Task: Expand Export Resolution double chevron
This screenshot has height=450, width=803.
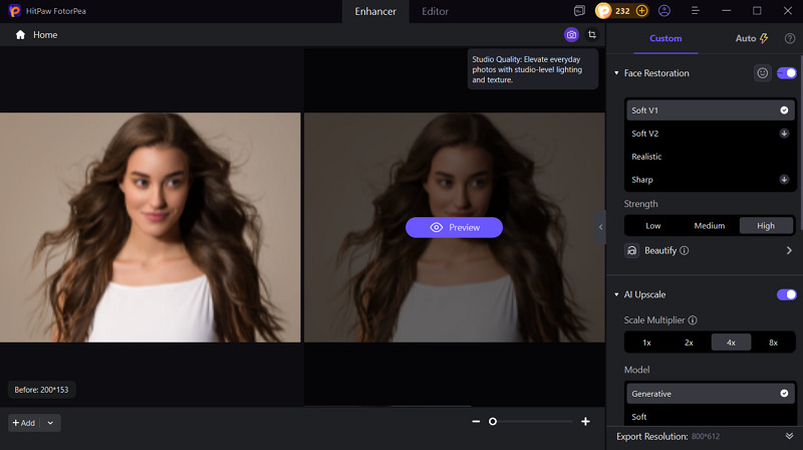Action: pos(789,436)
